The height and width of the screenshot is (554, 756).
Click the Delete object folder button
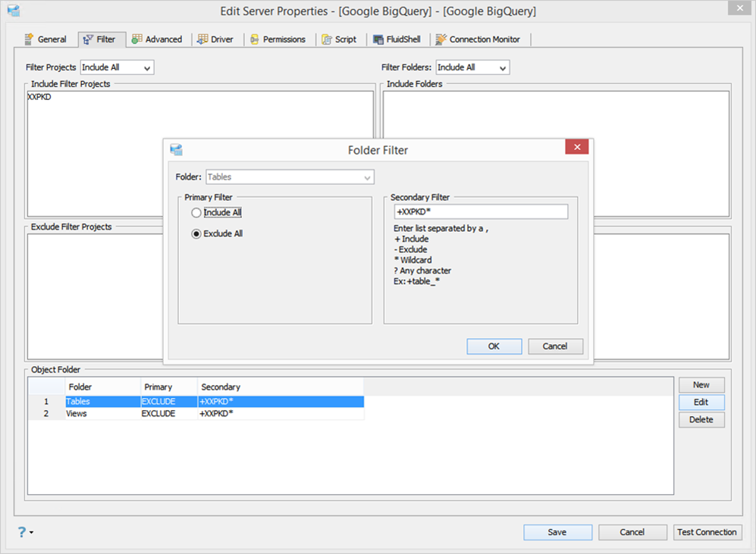[x=701, y=420]
